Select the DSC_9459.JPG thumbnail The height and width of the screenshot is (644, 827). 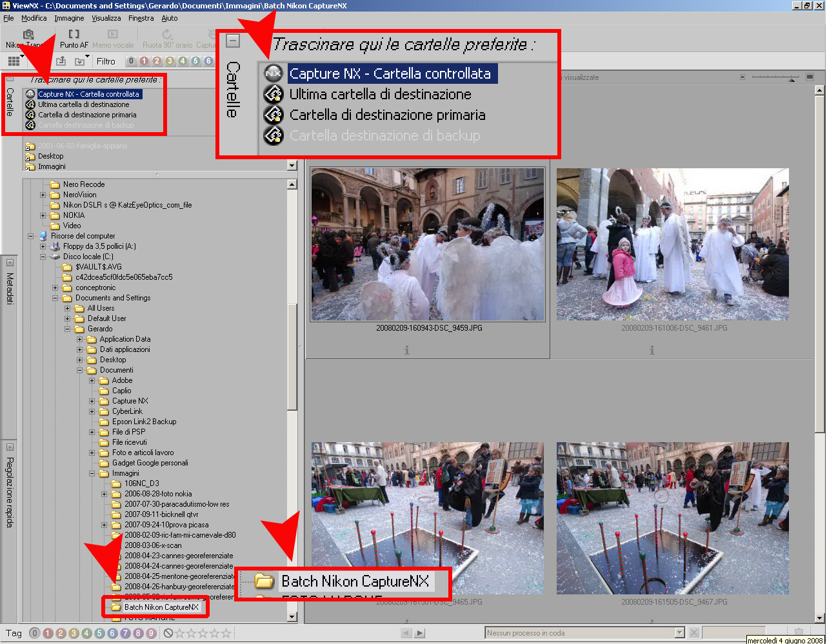coord(428,244)
